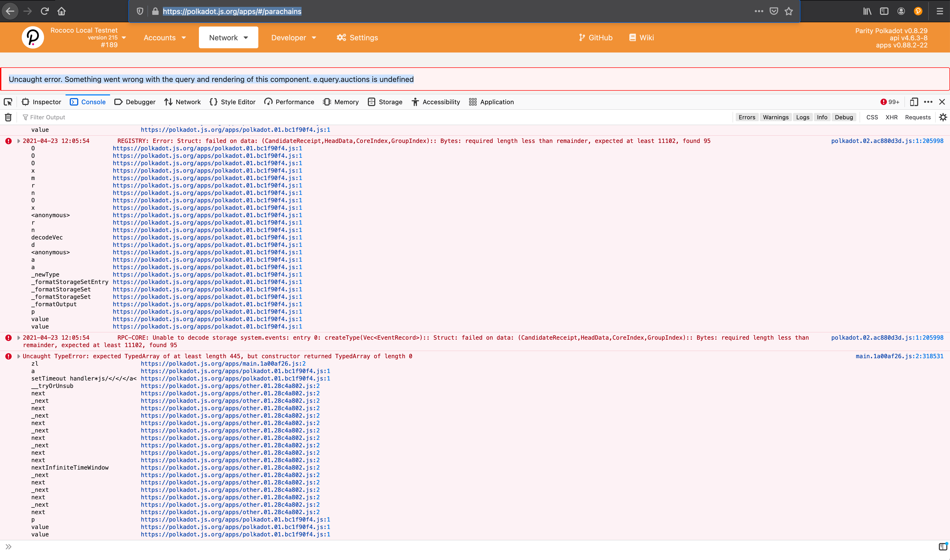Viewport: 950px width, 560px height.
Task: Open the Storage panel tab
Action: pos(385,102)
